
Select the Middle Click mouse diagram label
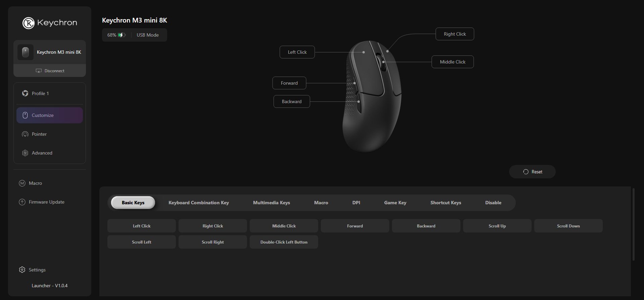pos(452,62)
